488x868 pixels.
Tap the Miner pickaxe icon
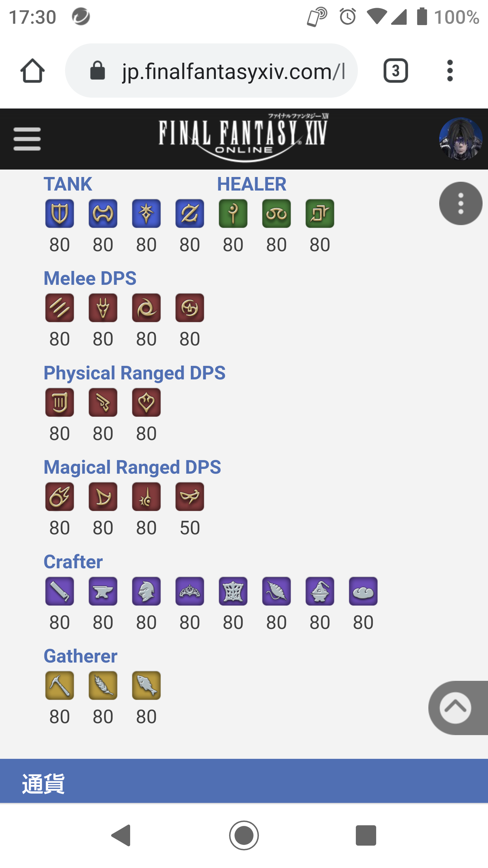point(60,686)
